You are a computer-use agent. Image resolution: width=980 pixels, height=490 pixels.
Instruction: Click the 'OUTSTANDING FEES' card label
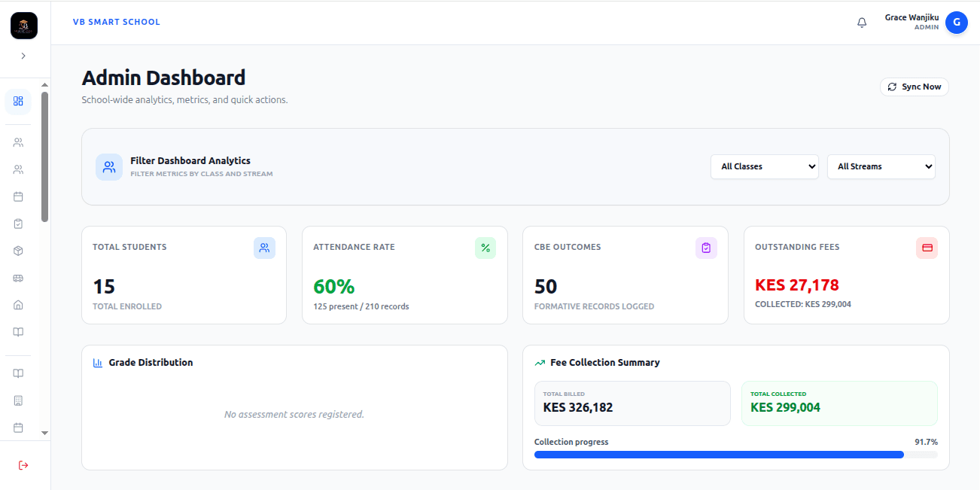click(797, 247)
